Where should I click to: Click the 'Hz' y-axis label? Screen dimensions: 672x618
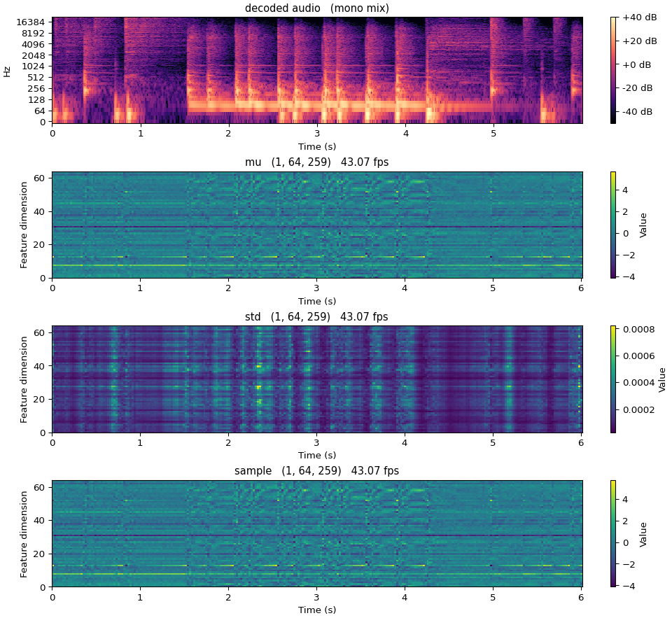7,71
